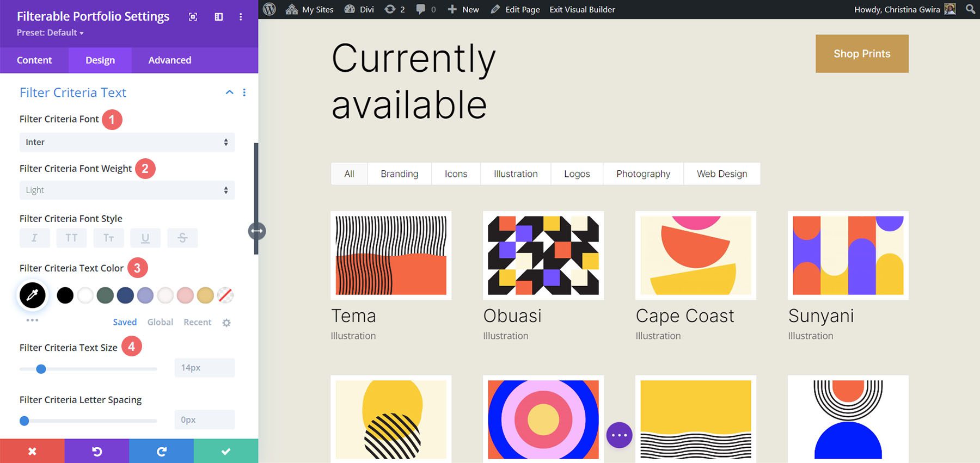Collapse the Filter Criteria Text section
The image size is (980, 463).
(x=229, y=92)
